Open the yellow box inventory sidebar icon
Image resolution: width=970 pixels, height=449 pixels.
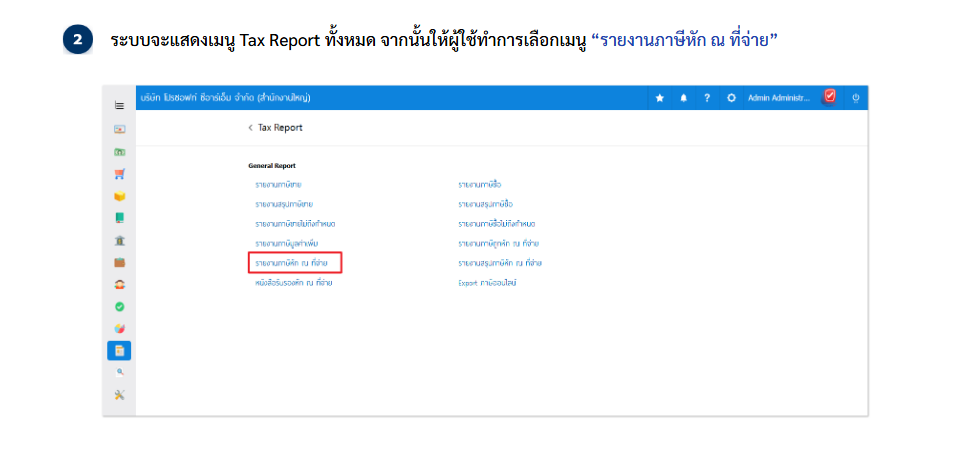pos(119,196)
